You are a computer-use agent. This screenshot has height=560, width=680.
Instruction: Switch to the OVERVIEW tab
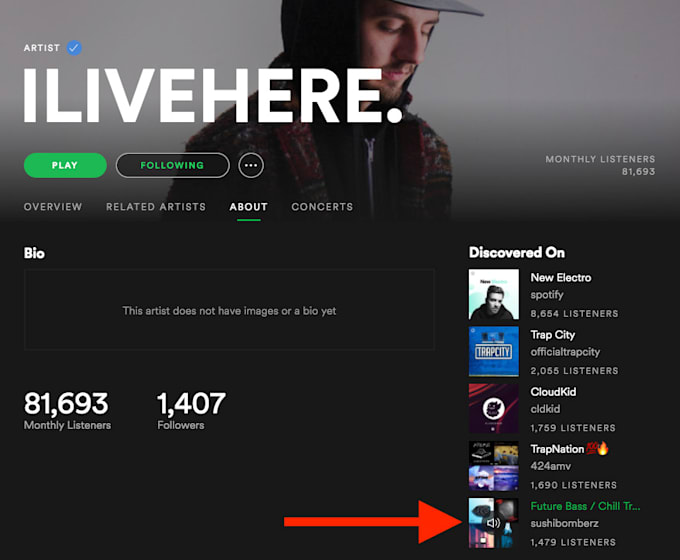(53, 206)
